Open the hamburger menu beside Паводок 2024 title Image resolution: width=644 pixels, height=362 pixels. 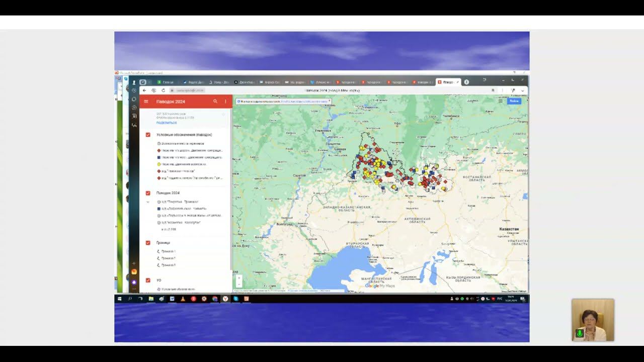click(x=146, y=102)
